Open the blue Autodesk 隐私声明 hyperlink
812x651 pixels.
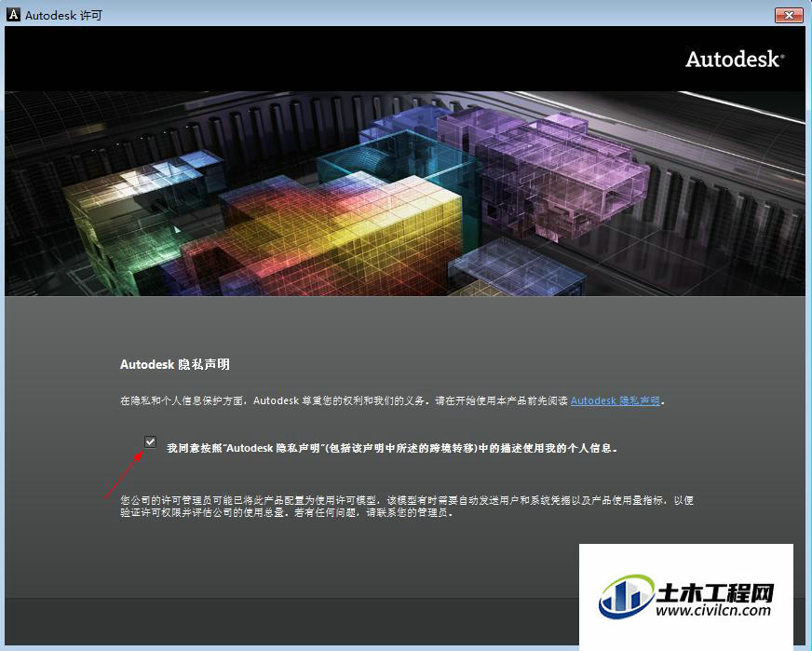616,400
